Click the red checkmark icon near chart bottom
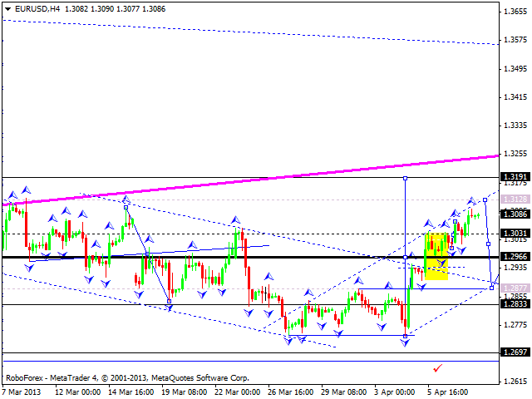 pos(437,367)
